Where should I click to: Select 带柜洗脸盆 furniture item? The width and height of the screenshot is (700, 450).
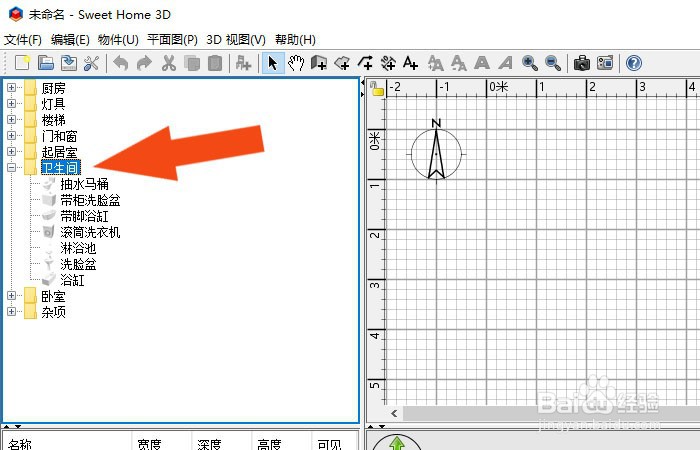click(90, 200)
